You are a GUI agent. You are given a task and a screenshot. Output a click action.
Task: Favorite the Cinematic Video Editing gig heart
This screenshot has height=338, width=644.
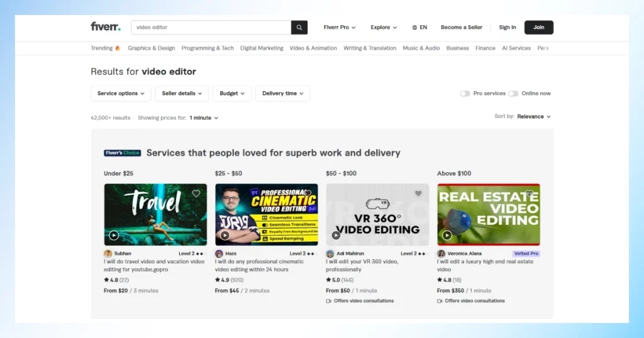click(x=307, y=194)
